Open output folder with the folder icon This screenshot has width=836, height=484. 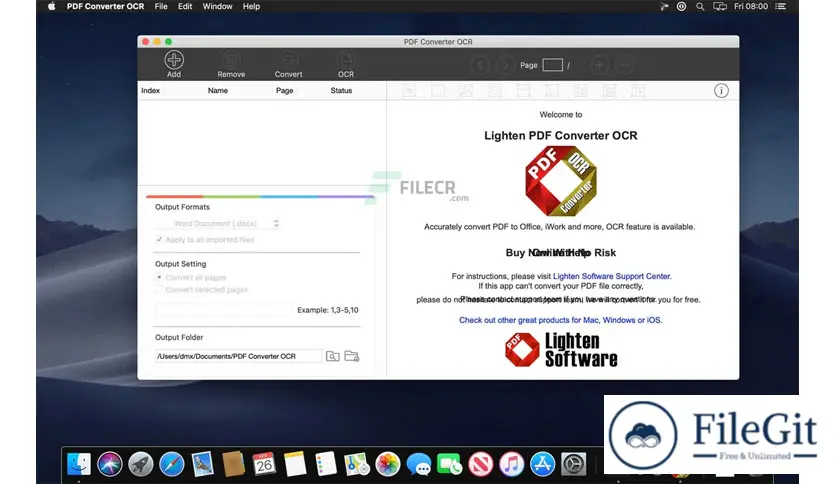(352, 356)
